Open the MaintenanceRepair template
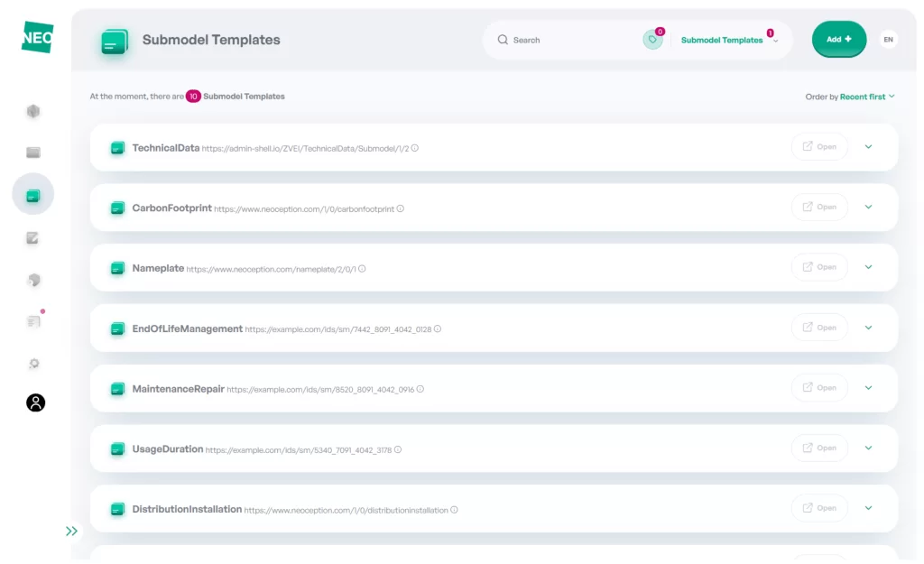The width and height of the screenshot is (924, 564). pos(819,388)
